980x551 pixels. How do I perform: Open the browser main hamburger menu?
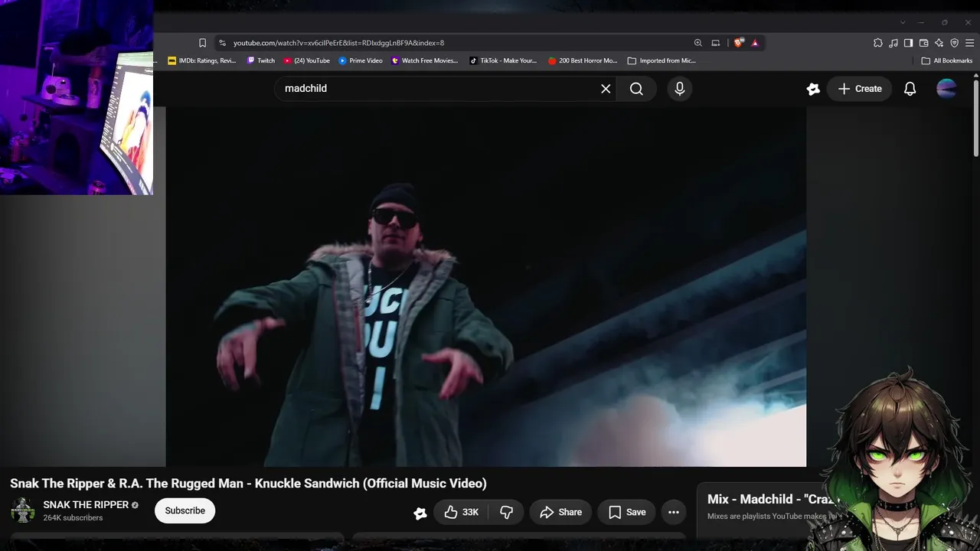pyautogui.click(x=970, y=43)
